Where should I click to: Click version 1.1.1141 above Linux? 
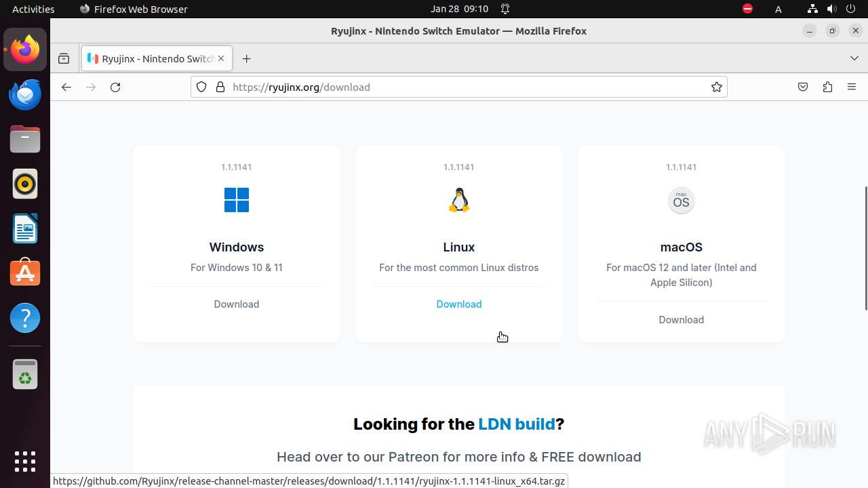pos(459,167)
